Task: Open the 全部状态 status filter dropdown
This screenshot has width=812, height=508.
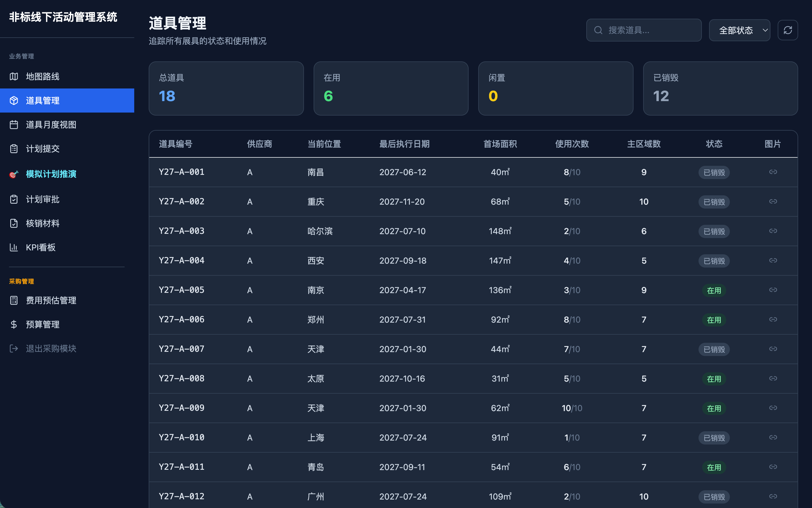Action: [x=739, y=30]
